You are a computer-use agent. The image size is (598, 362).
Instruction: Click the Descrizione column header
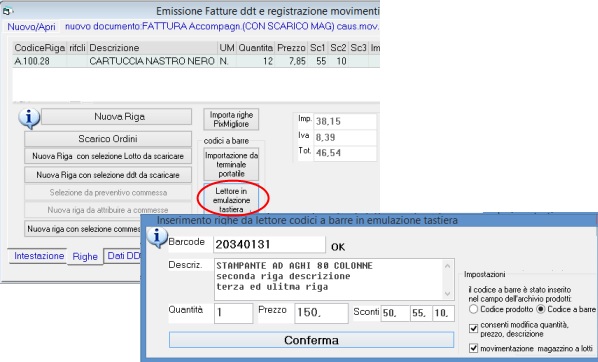[x=152, y=48]
